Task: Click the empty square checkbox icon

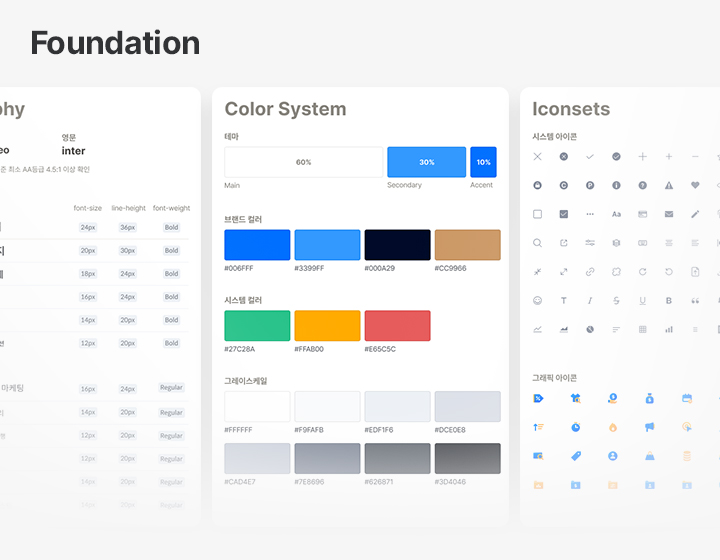Action: 538,214
